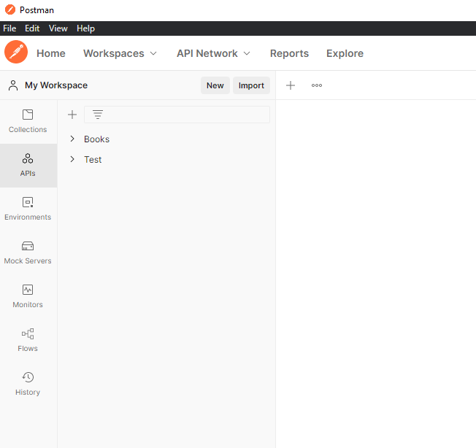The image size is (476, 448).
Task: Open the Explore page
Action: [x=345, y=53]
